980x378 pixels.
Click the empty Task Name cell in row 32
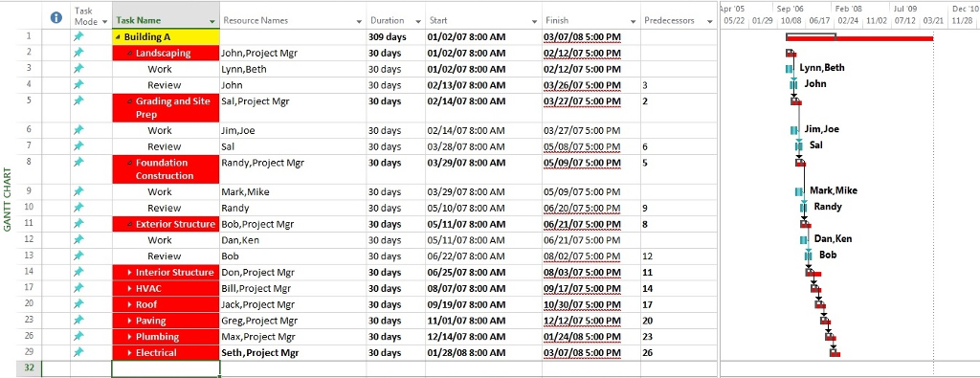(x=167, y=368)
